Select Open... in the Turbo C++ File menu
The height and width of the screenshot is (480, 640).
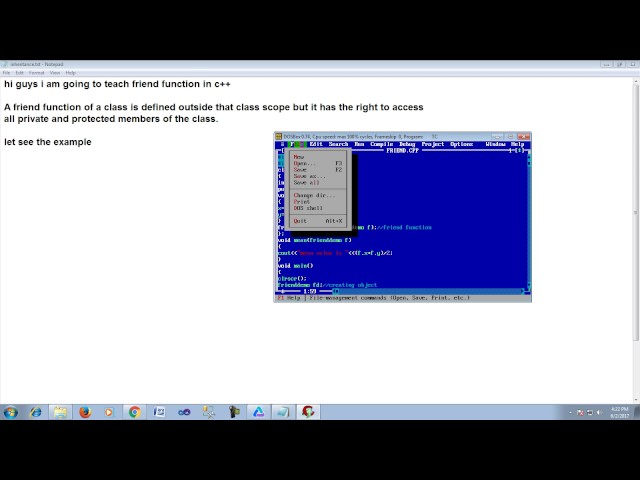click(x=318, y=163)
